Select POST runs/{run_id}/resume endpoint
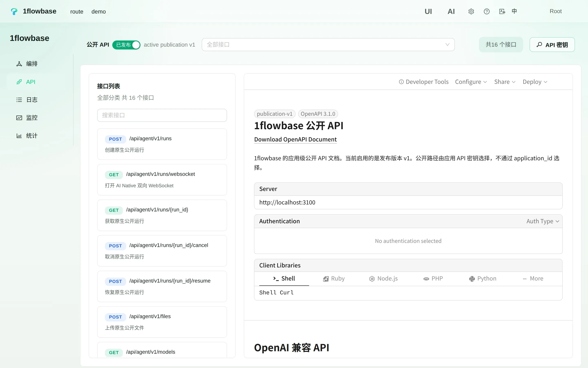This screenshot has width=588, height=368. [162, 286]
